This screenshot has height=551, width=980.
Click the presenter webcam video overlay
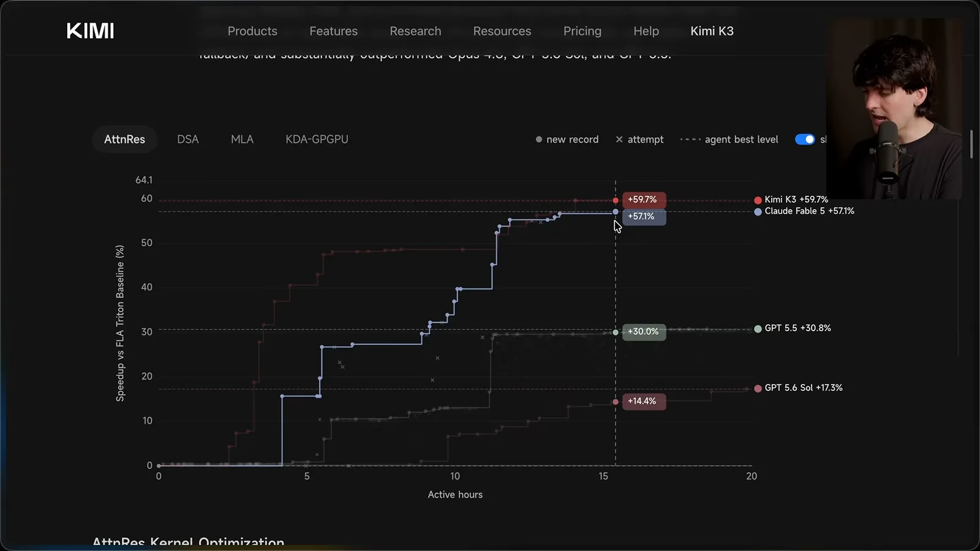[x=894, y=108]
